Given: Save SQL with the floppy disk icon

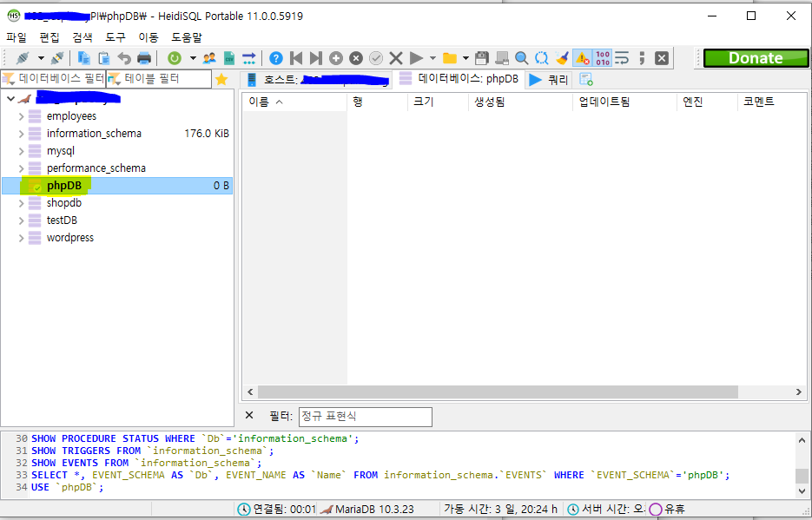Looking at the screenshot, I should pyautogui.click(x=482, y=58).
